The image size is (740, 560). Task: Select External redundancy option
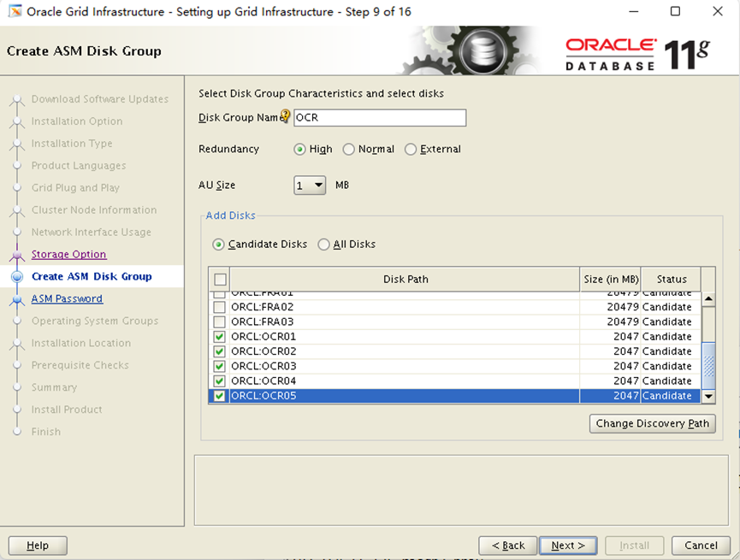(x=411, y=150)
